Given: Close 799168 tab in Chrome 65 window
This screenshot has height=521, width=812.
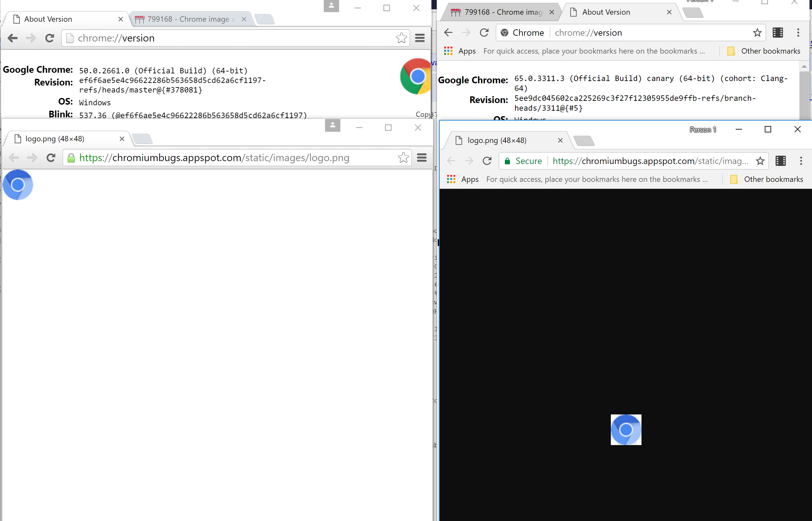Looking at the screenshot, I should (x=552, y=12).
